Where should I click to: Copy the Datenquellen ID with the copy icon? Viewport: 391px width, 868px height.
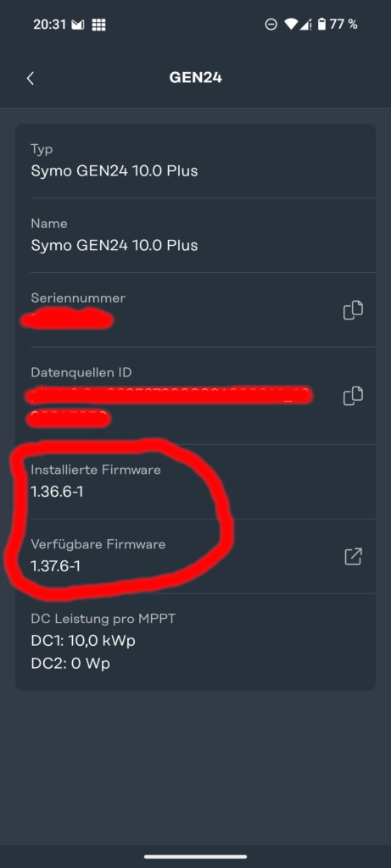coord(353,397)
